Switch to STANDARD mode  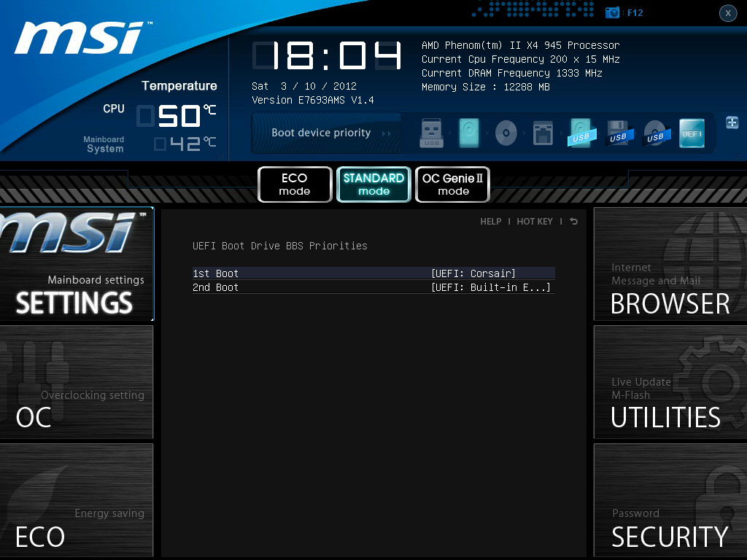click(x=373, y=184)
